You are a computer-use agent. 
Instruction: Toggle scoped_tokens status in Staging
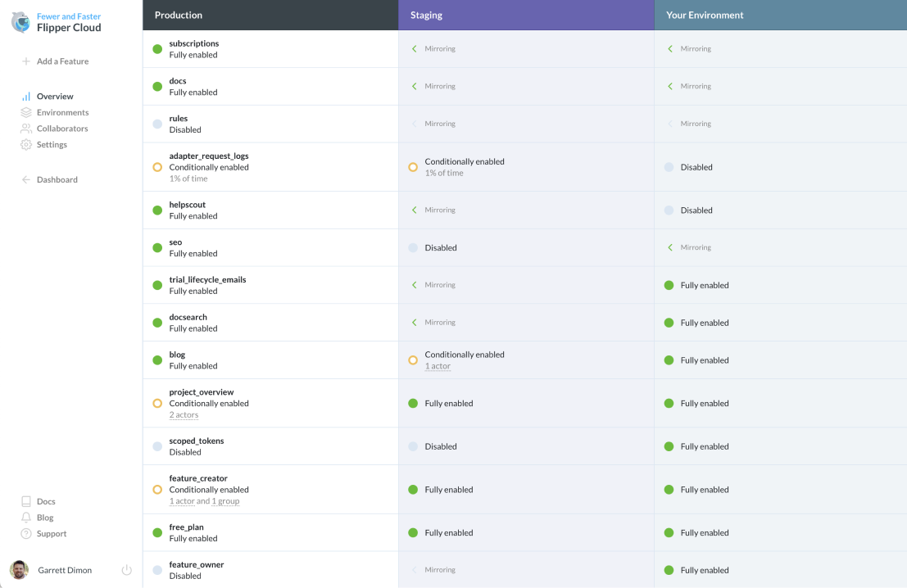[413, 446]
